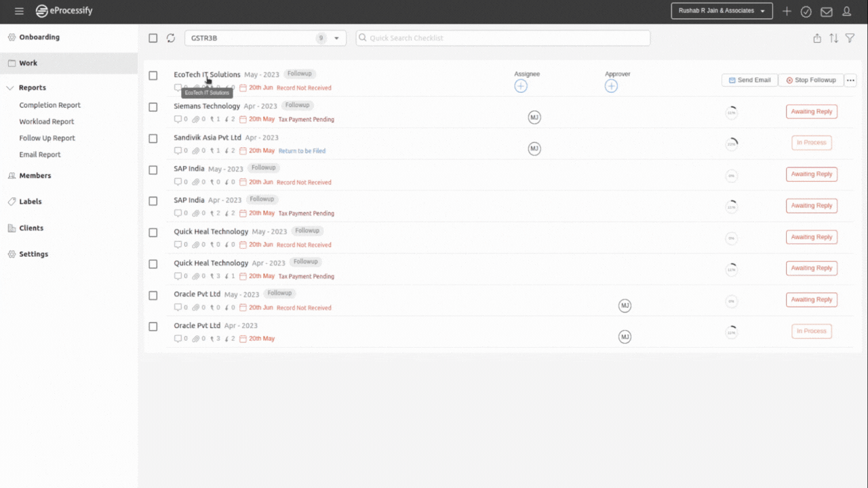Check the EcoTech IT Solutions row checkbox

click(x=153, y=75)
